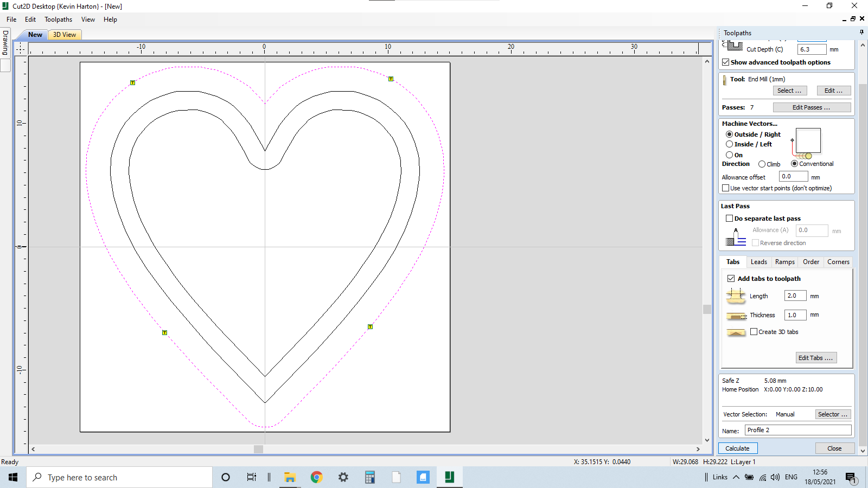Open the notification center icon
Viewport: 868px width, 488px height.
click(850, 478)
